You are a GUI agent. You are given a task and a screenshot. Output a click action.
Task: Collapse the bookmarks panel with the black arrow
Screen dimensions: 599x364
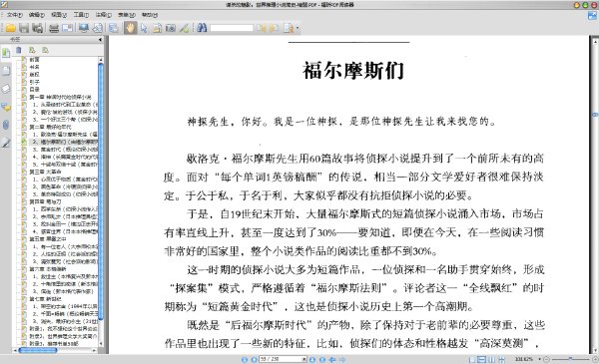click(100, 39)
